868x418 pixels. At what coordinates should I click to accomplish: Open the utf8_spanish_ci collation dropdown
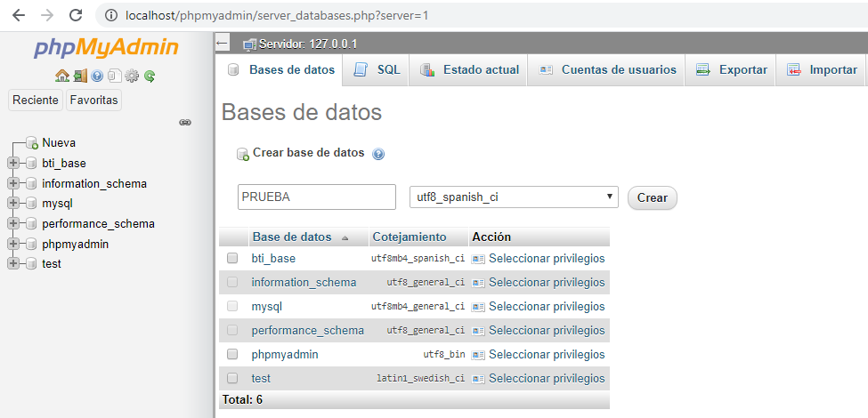[x=514, y=197]
